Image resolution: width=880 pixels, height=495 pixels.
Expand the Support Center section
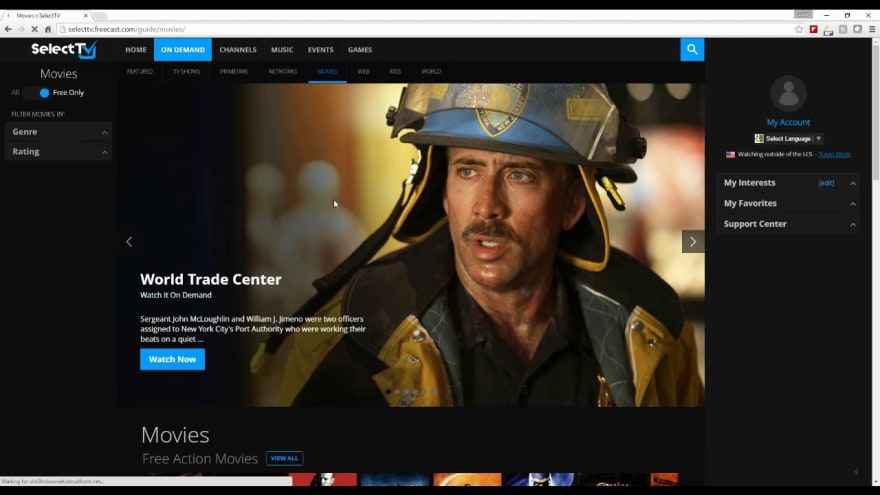point(788,224)
